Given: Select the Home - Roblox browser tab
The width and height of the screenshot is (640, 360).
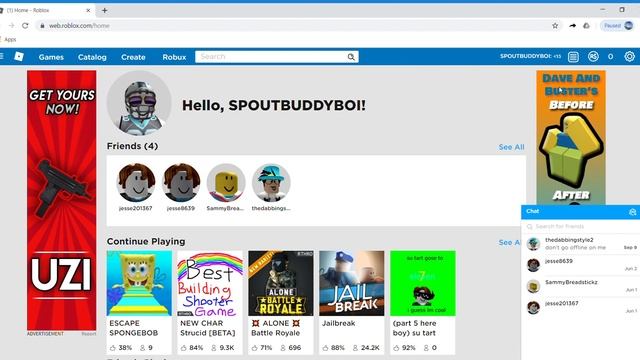Looking at the screenshot, I should tap(45, 11).
